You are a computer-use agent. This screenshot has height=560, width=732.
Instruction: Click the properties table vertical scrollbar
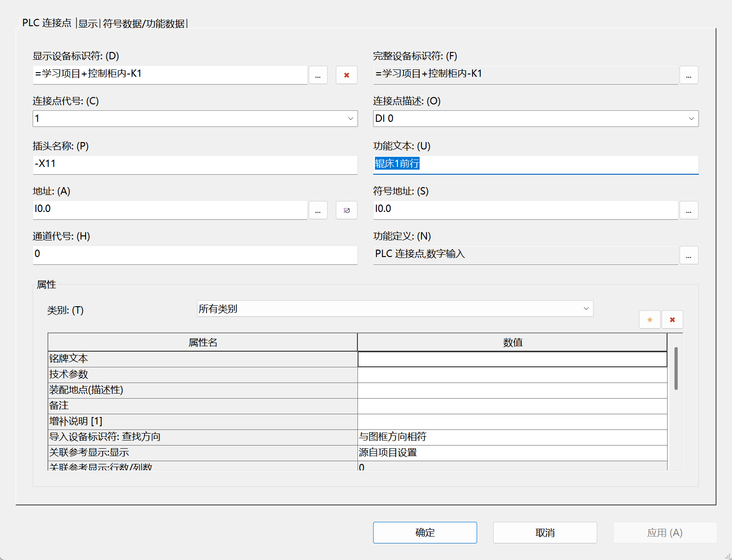tap(676, 369)
